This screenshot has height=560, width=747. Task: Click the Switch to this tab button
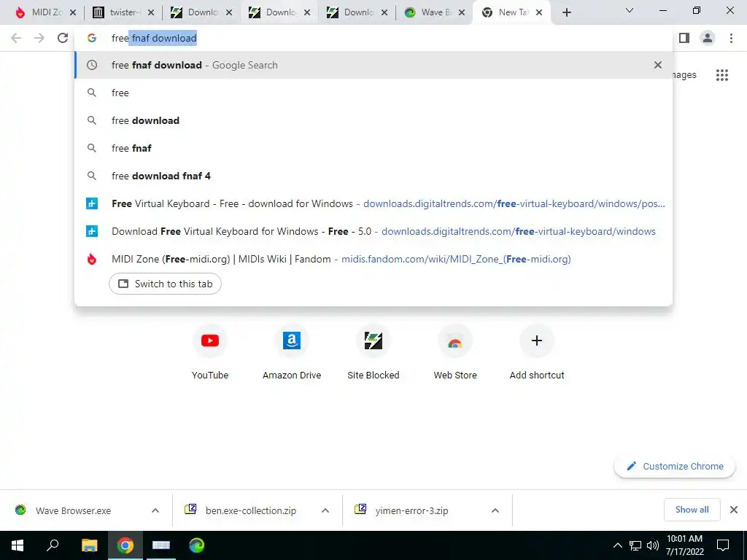[x=165, y=284]
